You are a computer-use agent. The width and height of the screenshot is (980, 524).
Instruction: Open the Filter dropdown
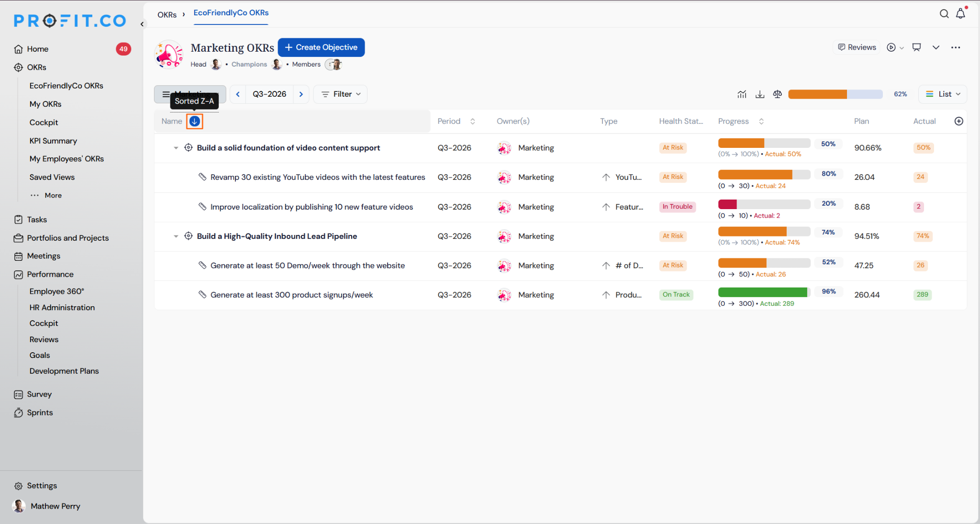(341, 94)
